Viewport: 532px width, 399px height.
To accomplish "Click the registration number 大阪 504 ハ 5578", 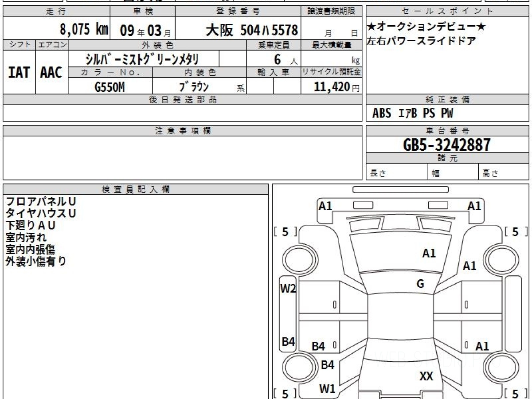I will click(x=252, y=30).
